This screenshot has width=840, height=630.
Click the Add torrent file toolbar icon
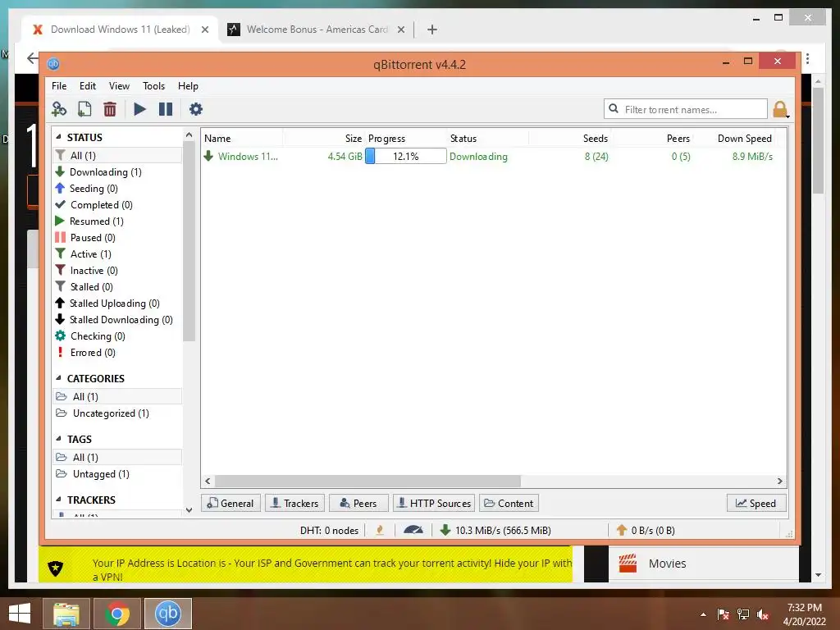pos(84,109)
